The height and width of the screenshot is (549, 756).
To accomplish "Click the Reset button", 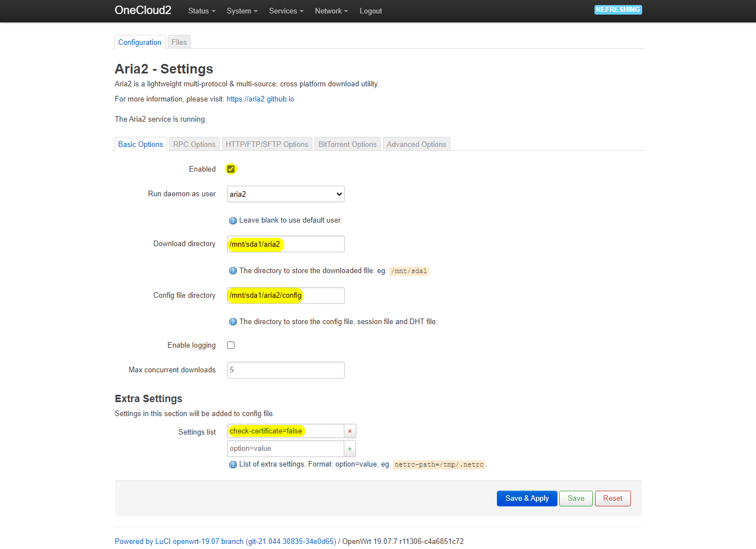I will pos(612,499).
